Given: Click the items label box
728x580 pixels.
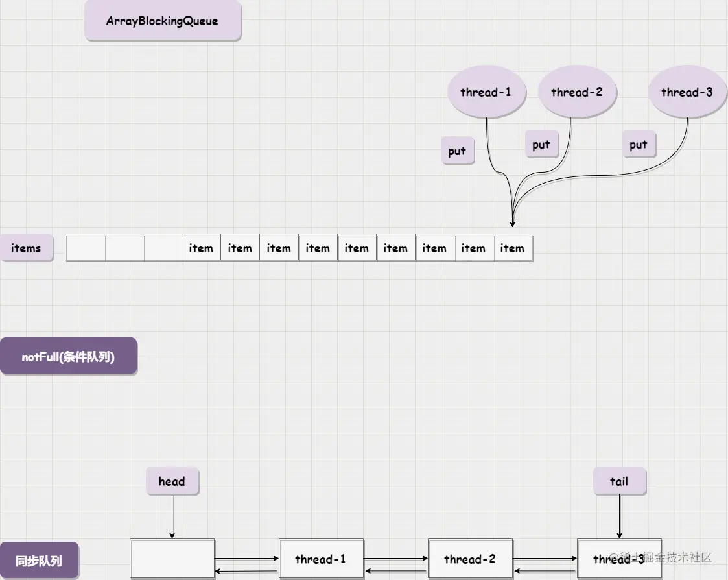Looking at the screenshot, I should coord(27,248).
